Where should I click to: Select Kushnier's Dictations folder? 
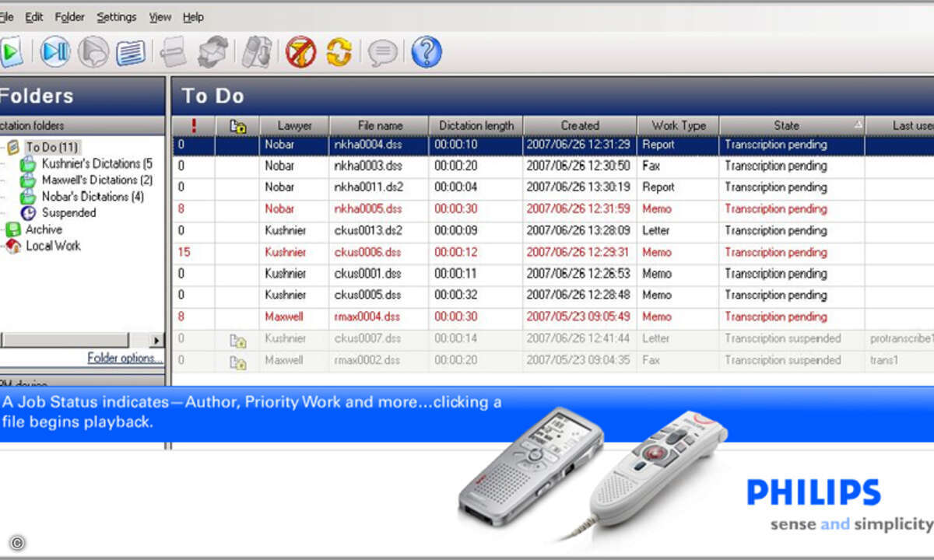(97, 163)
